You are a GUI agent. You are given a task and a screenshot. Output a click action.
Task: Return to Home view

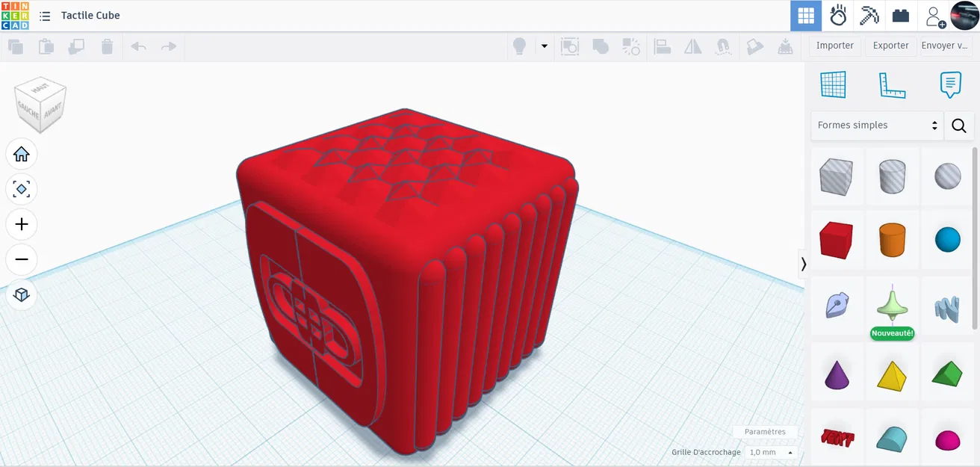[x=22, y=154]
